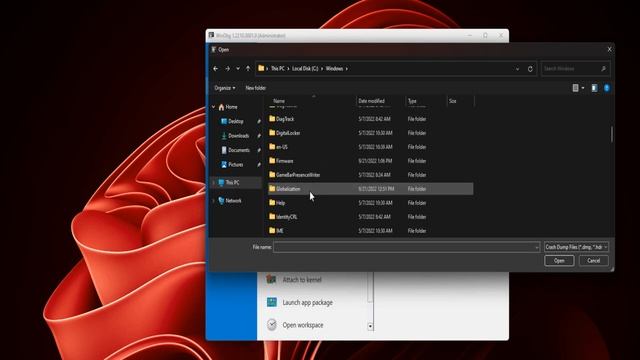Go forward with the Forward arrow
The image size is (640, 360).
(227, 69)
